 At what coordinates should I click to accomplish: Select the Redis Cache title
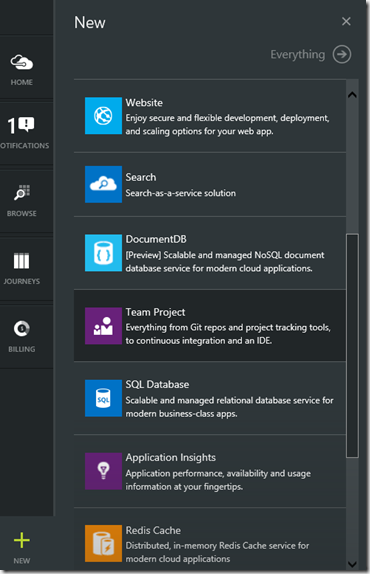(153, 530)
